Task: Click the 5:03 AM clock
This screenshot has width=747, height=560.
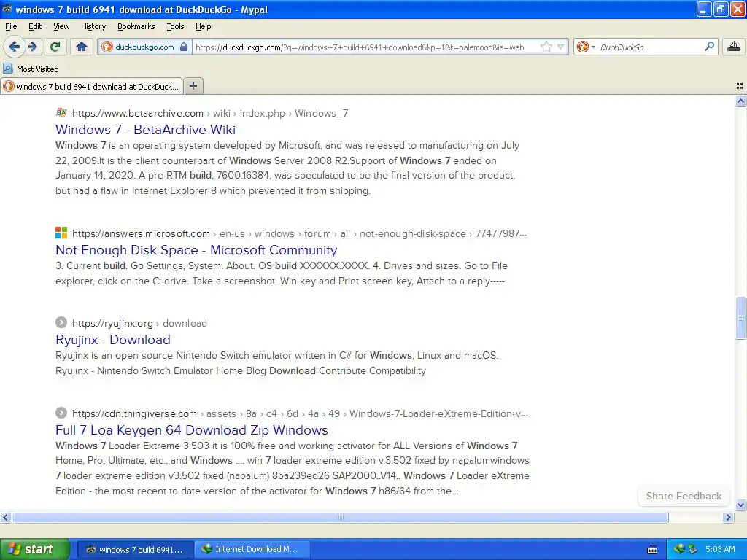Action: pyautogui.click(x=720, y=549)
